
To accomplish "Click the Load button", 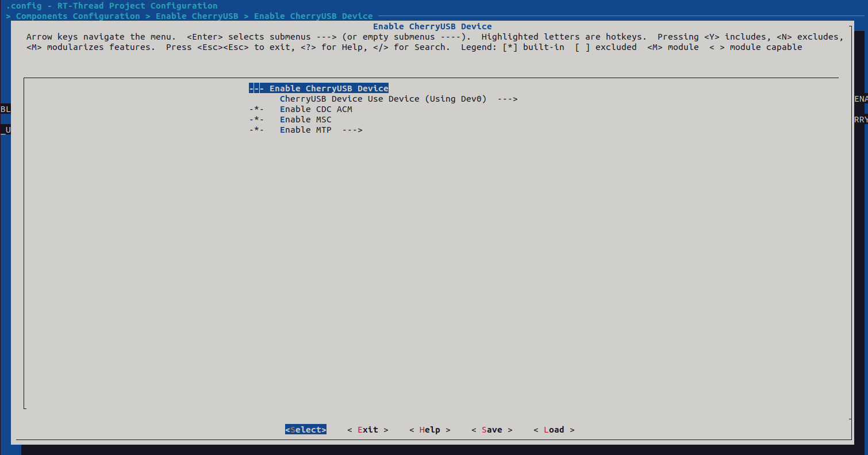I will [554, 430].
